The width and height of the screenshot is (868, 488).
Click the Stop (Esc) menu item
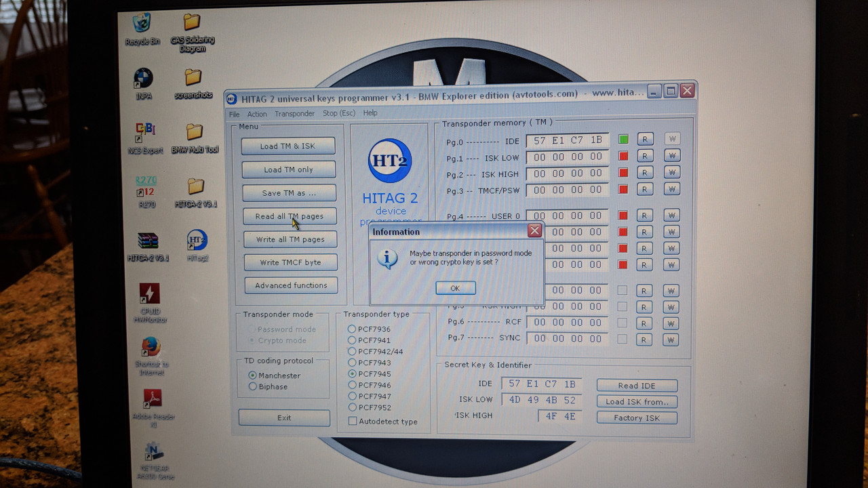[x=339, y=113]
